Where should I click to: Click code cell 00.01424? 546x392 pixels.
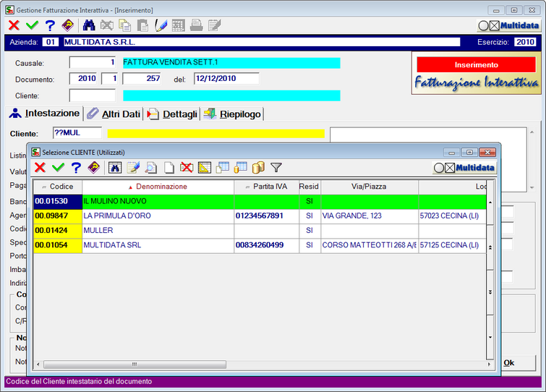tap(58, 231)
